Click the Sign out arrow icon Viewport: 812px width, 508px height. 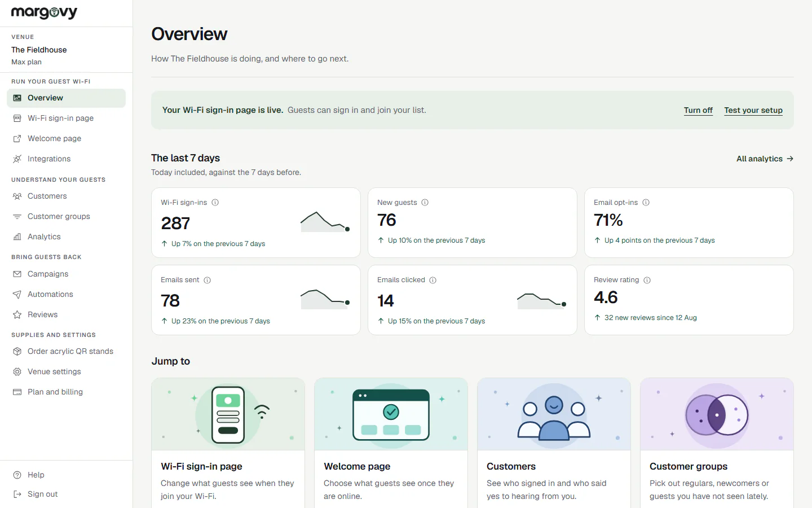(17, 494)
